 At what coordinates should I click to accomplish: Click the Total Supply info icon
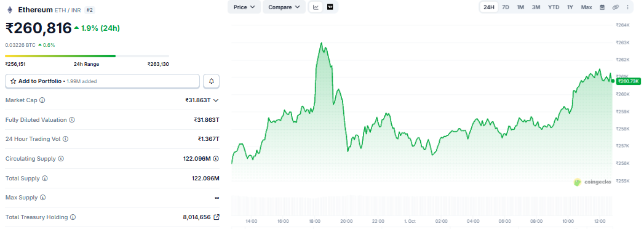pyautogui.click(x=45, y=178)
